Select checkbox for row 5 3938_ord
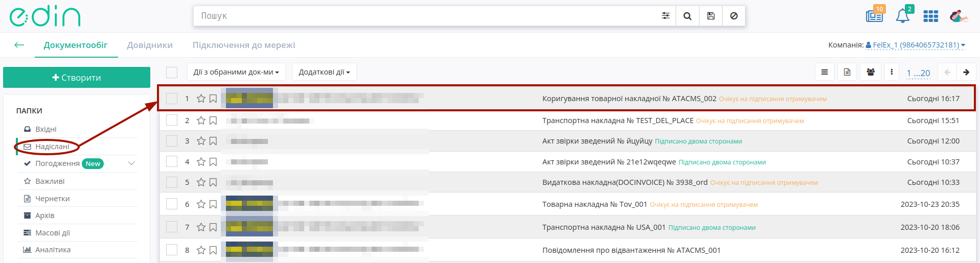Screen dimensions: 980x263 coord(172,182)
